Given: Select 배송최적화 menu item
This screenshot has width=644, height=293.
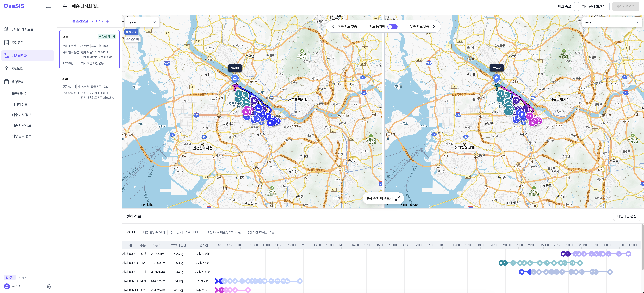Looking at the screenshot, I should click(27, 56).
